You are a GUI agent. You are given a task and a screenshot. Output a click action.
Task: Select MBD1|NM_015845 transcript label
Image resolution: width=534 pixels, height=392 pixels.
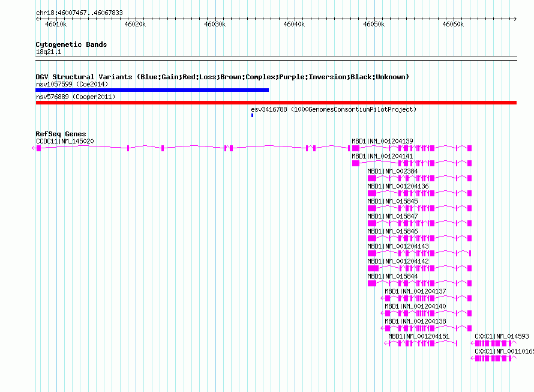(392, 201)
